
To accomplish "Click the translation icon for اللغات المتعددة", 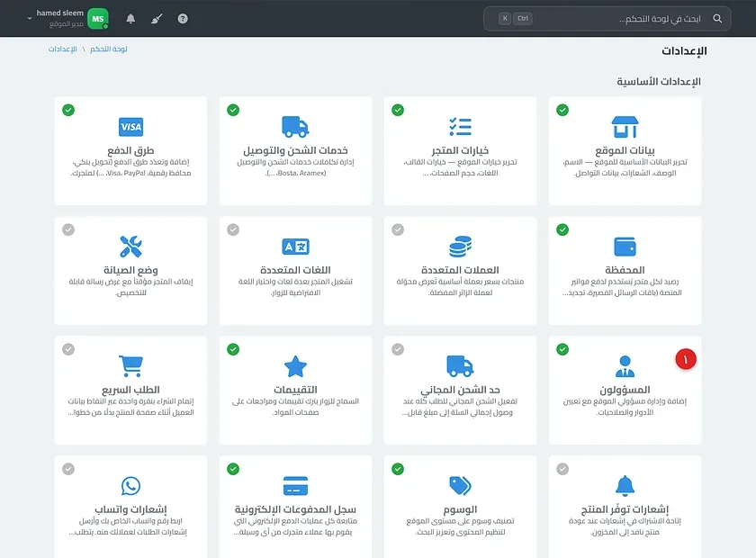I will pos(295,247).
